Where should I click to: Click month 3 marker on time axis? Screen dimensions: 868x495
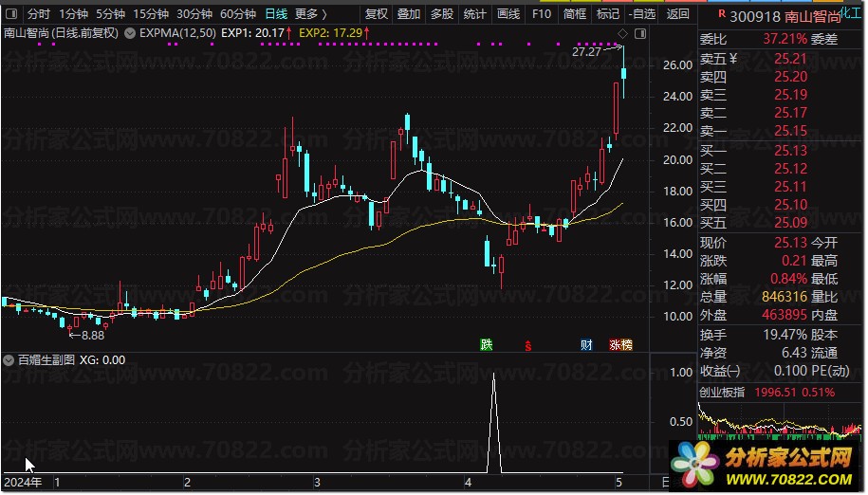click(x=317, y=483)
